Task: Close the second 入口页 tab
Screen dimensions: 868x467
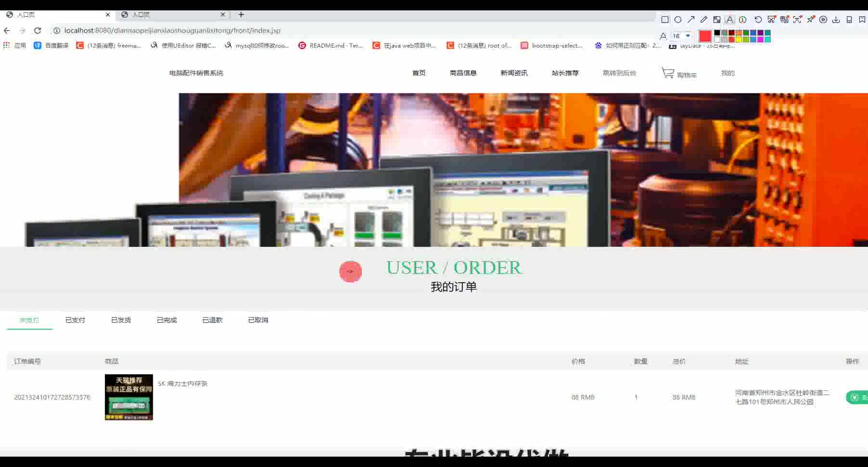Action: coord(223,14)
